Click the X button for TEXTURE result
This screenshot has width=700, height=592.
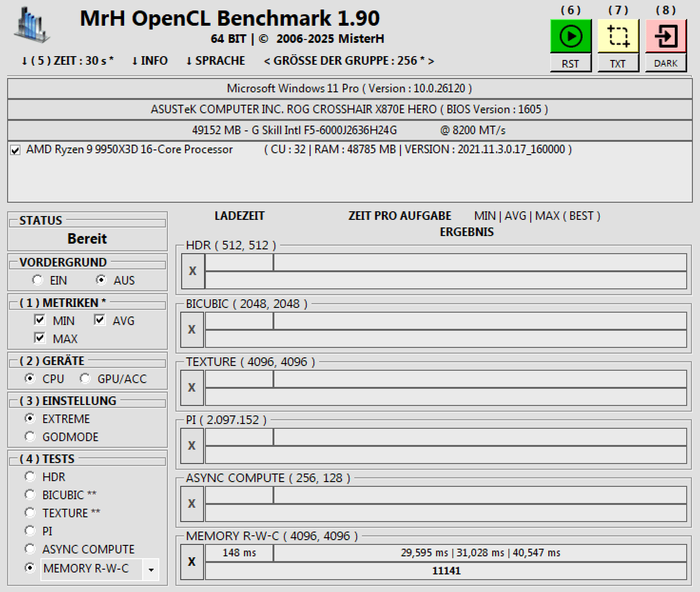pyautogui.click(x=192, y=387)
